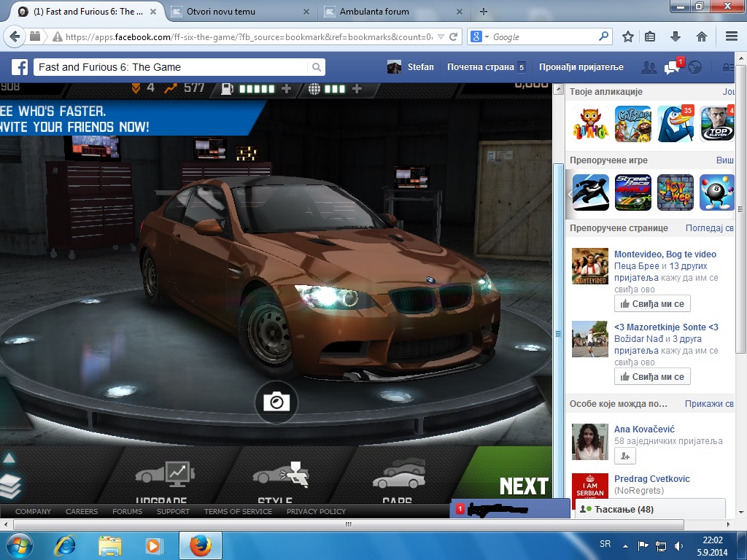Open the Style paint menu
Screen dimensions: 747x560
coord(281,481)
